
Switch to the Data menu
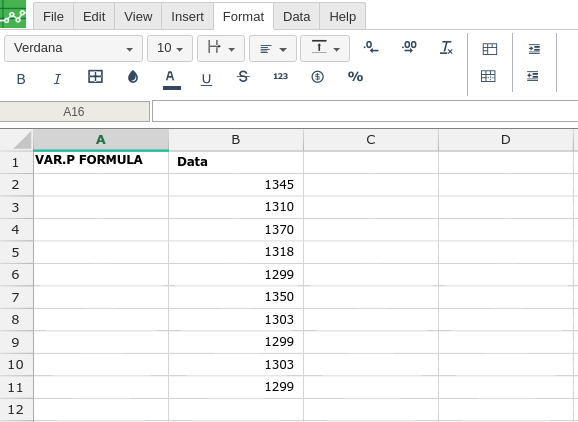296,17
